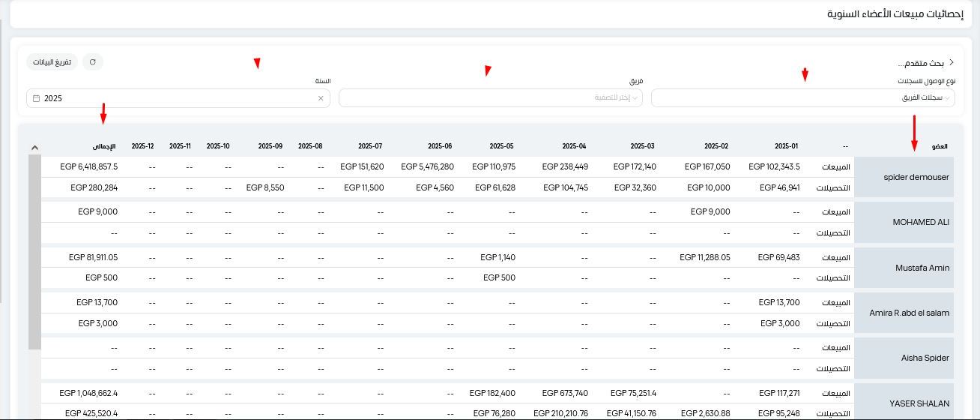Click the 2025-10 column header
Image resolution: width=980 pixels, height=420 pixels.
tap(218, 146)
